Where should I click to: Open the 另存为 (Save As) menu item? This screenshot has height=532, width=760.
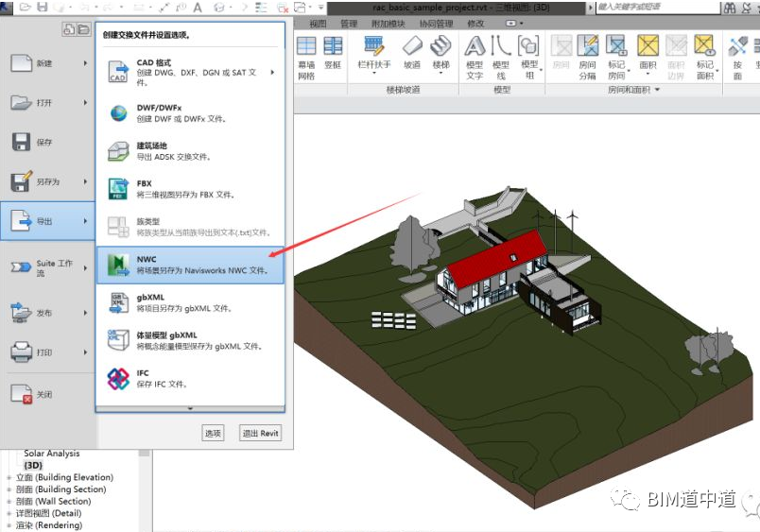tap(47, 181)
